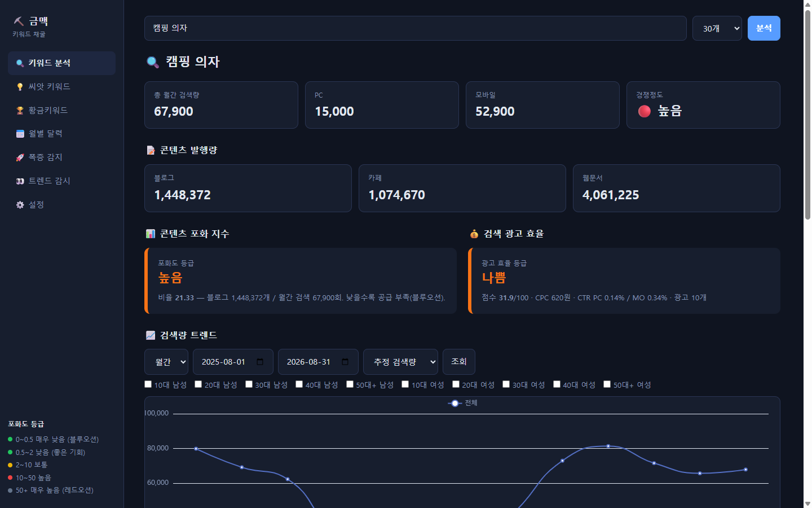Click the calendar icon beside 월별 달력
Image resolution: width=812 pixels, height=508 pixels.
(20, 134)
